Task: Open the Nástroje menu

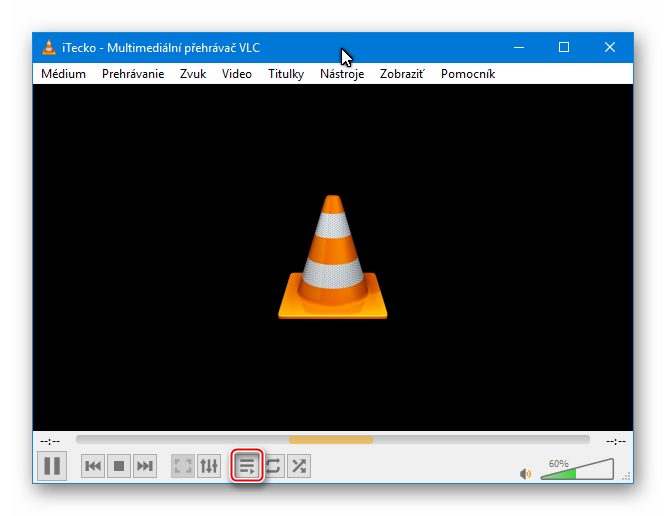Action: point(342,74)
